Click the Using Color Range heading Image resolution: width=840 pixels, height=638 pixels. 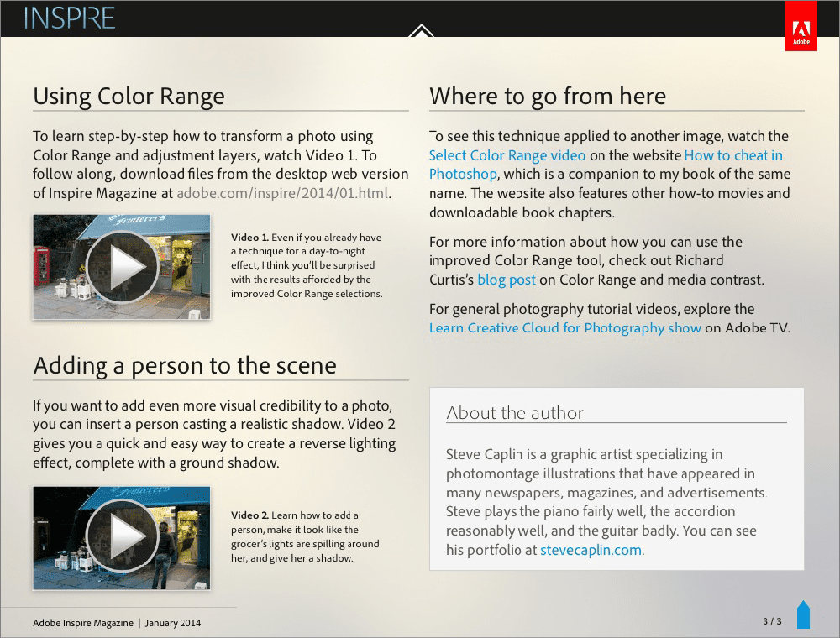129,97
